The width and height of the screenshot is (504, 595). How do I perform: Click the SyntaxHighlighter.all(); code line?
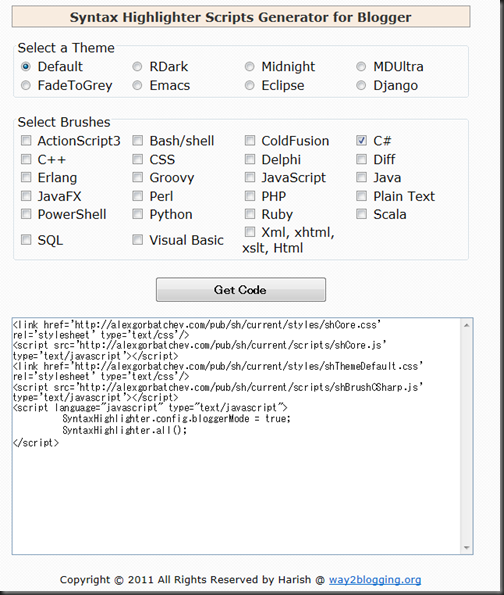pyautogui.click(x=124, y=430)
